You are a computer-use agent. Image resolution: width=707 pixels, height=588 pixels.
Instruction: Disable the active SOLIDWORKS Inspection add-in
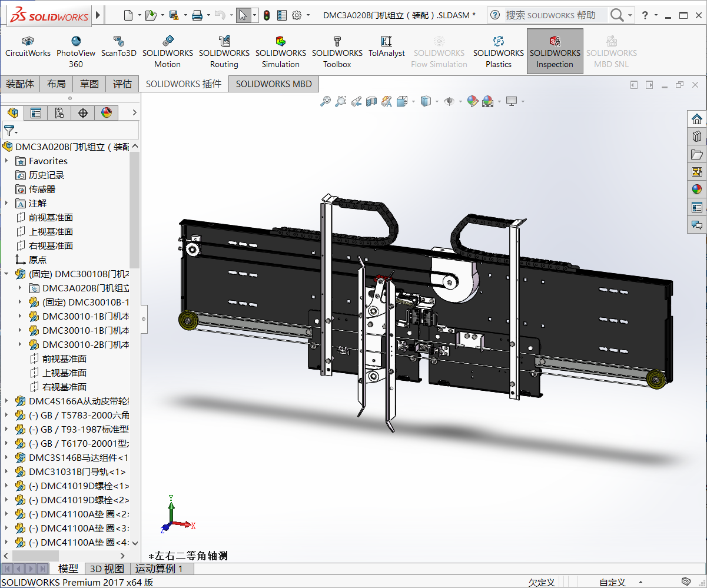coord(555,52)
